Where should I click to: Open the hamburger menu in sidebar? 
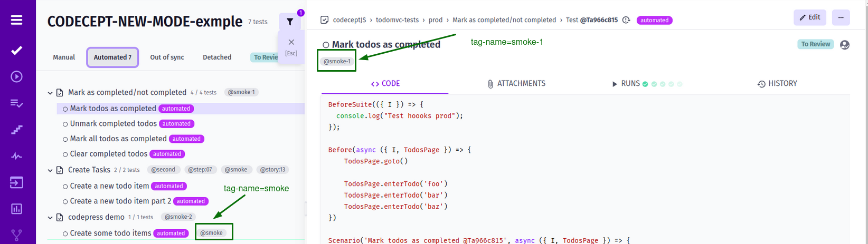coord(16,20)
